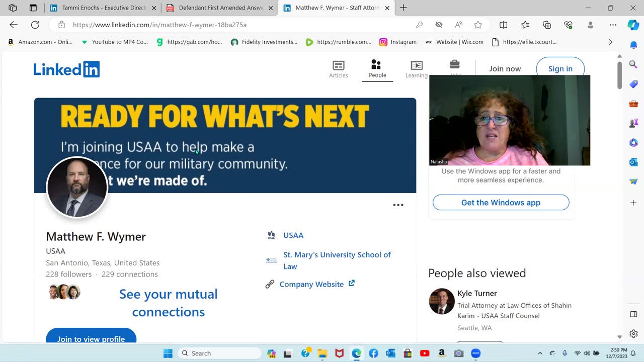The image size is (644, 362).
Task: Open the USAA company link
Action: tap(293, 235)
